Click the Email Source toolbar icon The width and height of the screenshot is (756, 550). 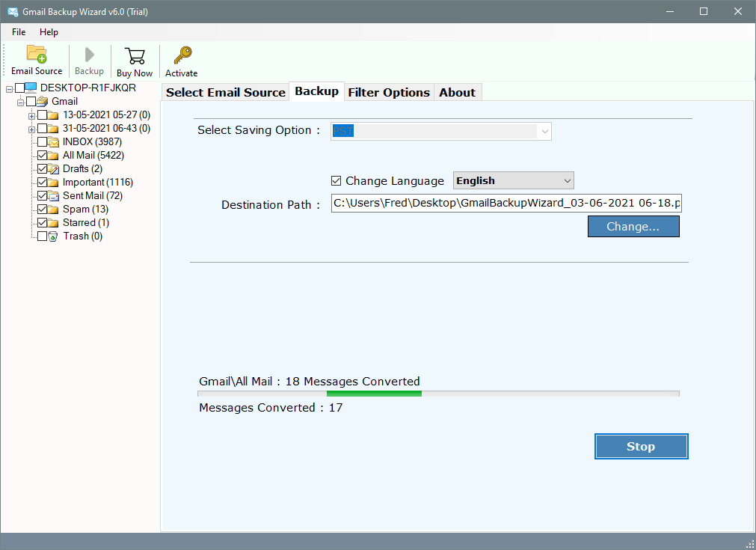pyautogui.click(x=37, y=54)
